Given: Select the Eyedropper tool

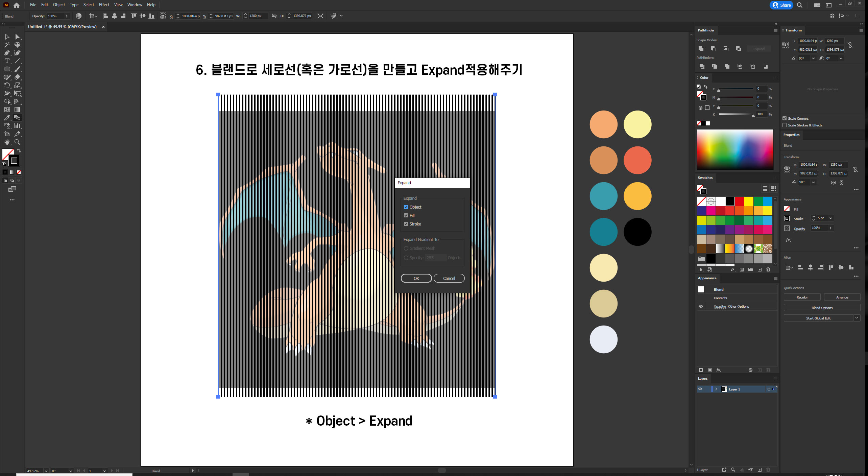Looking at the screenshot, I should pos(7,118).
